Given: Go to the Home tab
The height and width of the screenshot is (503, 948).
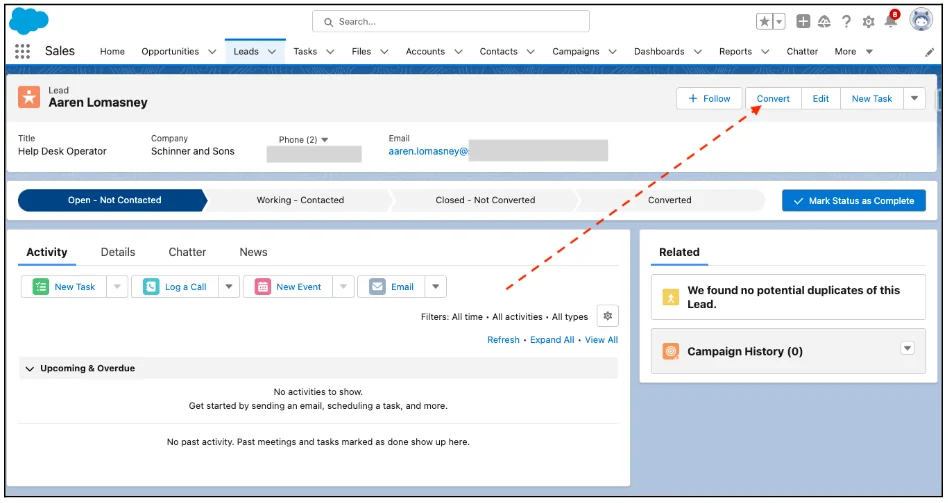Looking at the screenshot, I should (112, 51).
